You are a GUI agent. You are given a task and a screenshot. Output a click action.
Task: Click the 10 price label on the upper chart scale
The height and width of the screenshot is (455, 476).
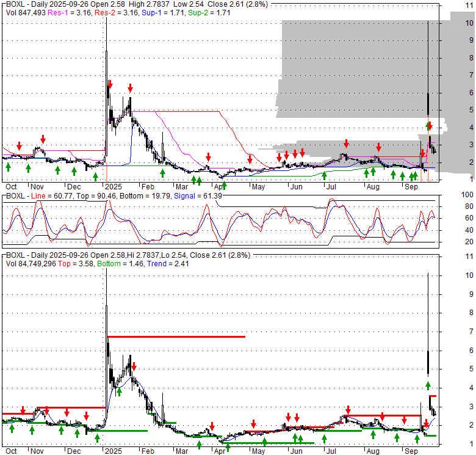pos(469,23)
